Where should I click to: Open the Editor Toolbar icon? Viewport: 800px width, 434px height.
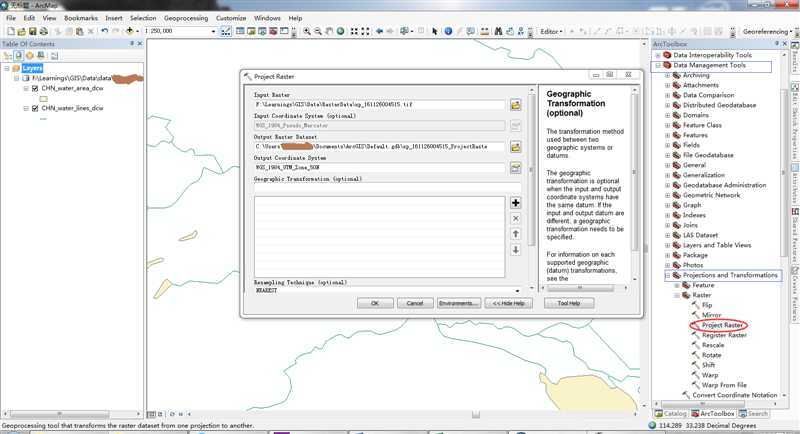click(226, 31)
